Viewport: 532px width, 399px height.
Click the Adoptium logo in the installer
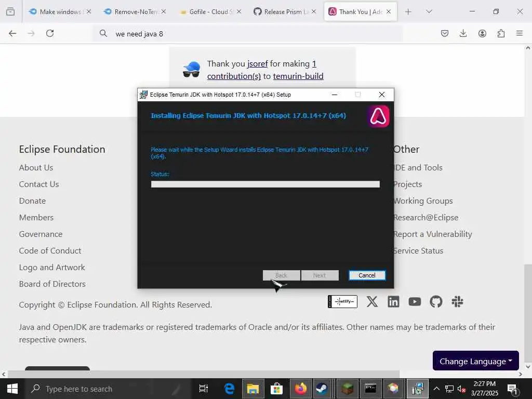(378, 116)
